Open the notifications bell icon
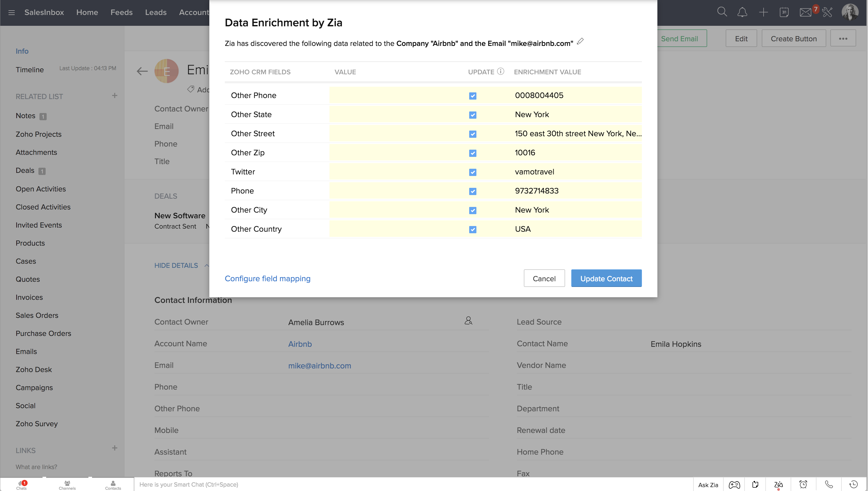 [x=742, y=12]
